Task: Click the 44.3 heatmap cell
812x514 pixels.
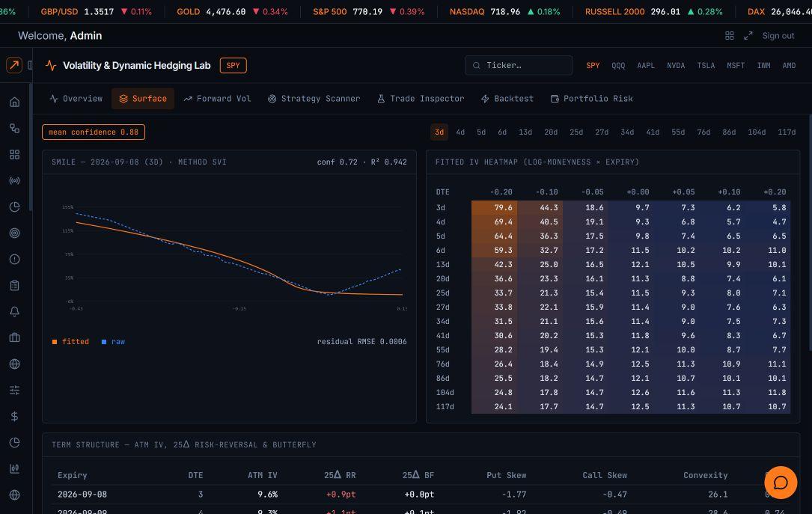Action: (x=540, y=207)
